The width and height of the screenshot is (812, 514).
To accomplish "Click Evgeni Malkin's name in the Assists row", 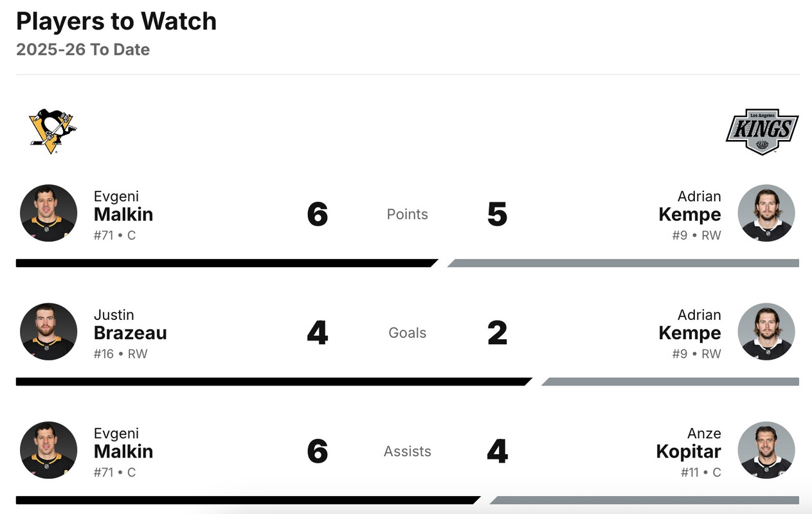I will (x=123, y=451).
